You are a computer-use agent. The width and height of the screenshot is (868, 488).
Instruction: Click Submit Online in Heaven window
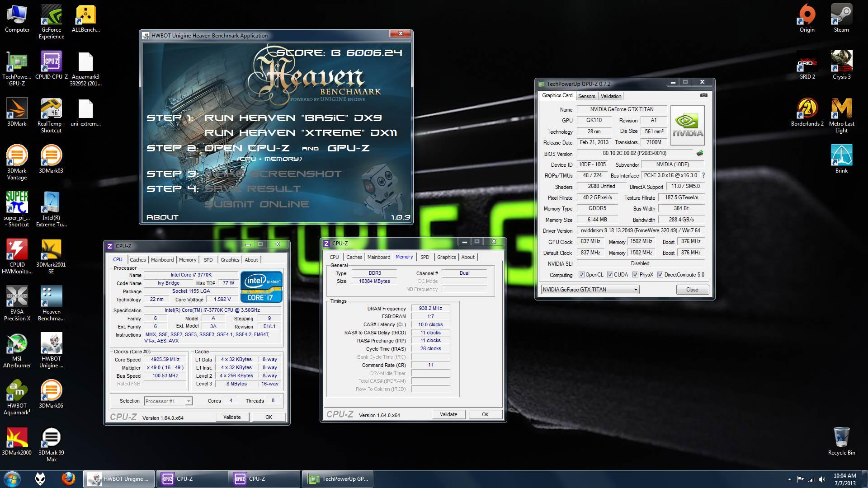[x=257, y=204]
